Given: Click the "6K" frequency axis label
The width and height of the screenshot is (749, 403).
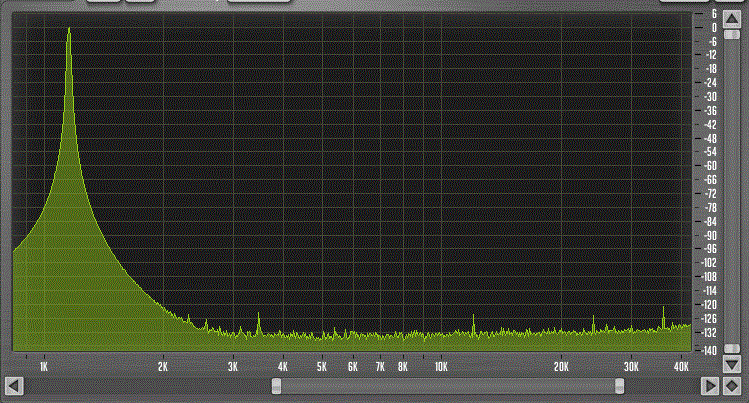Looking at the screenshot, I should click(353, 367).
